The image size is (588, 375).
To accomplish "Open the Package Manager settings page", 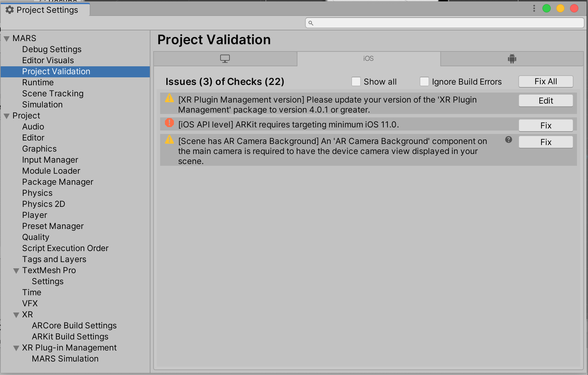I will pos(58,182).
